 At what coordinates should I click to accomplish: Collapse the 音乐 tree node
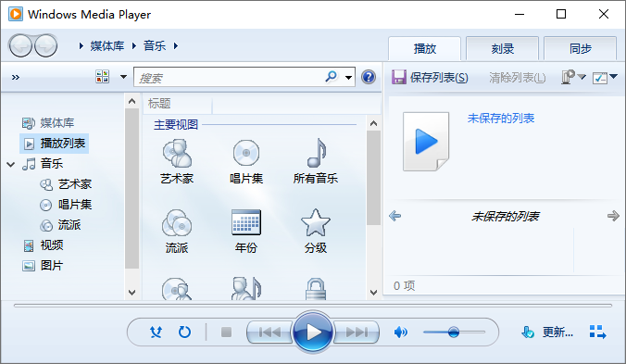11,164
